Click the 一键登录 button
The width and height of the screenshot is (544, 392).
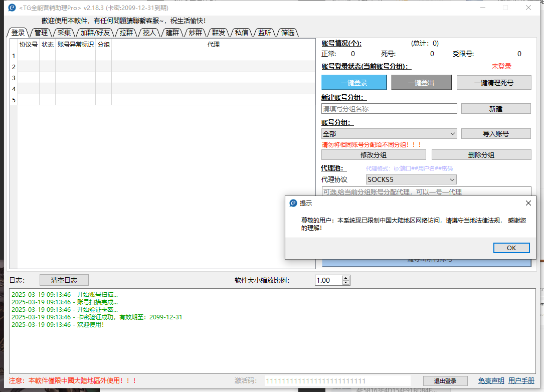pyautogui.click(x=354, y=83)
